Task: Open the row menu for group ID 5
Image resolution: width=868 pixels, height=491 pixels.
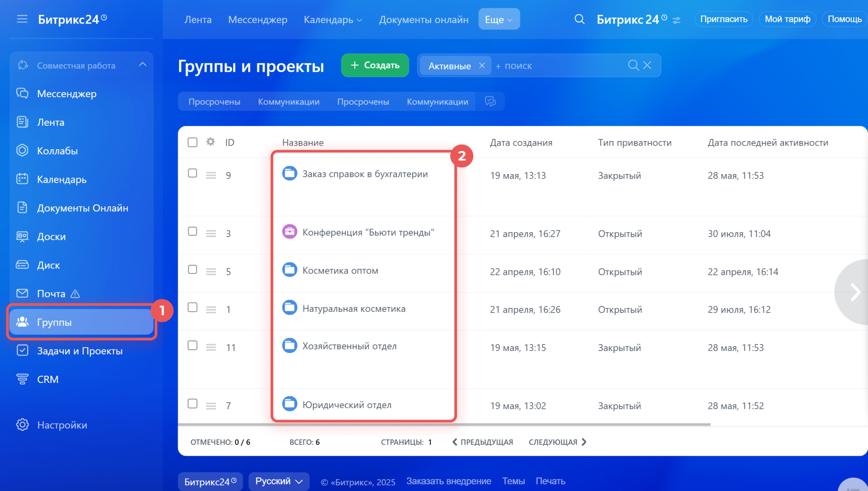Action: click(x=211, y=271)
